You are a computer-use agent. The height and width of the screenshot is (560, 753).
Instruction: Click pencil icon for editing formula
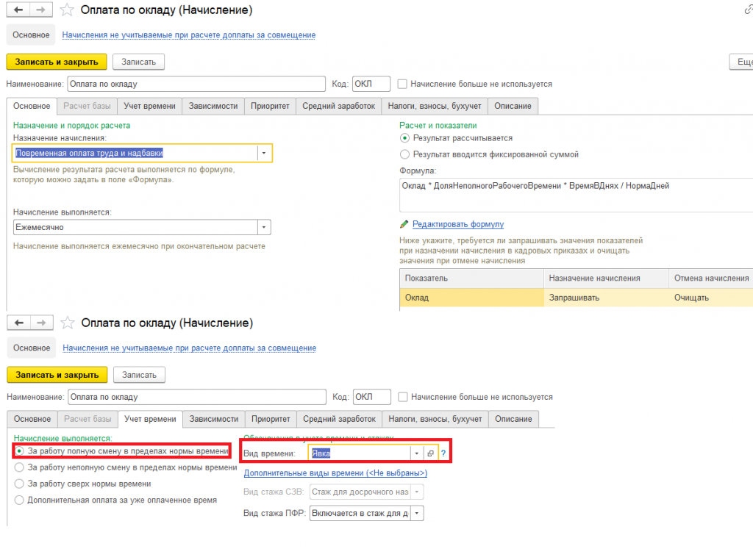click(404, 224)
